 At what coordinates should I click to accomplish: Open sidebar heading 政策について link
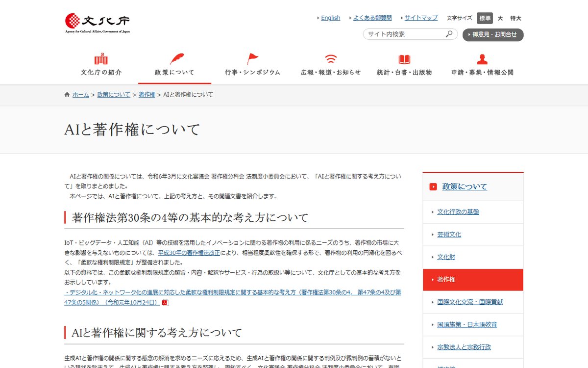click(465, 187)
